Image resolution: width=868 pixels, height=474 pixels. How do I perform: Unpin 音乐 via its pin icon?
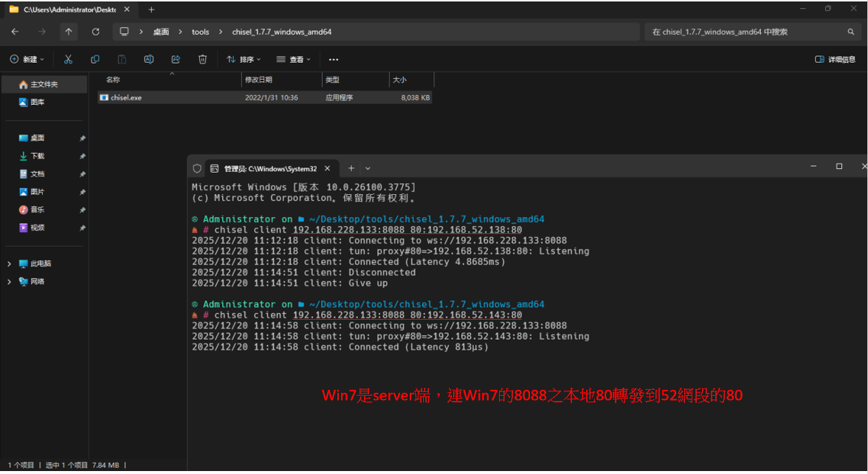click(x=82, y=210)
